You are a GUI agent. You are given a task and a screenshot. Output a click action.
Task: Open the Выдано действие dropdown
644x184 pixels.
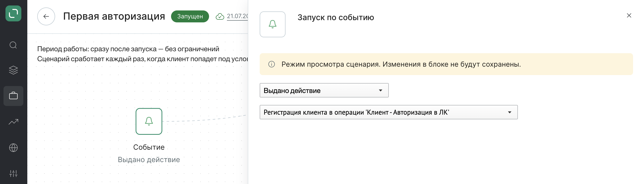324,90
